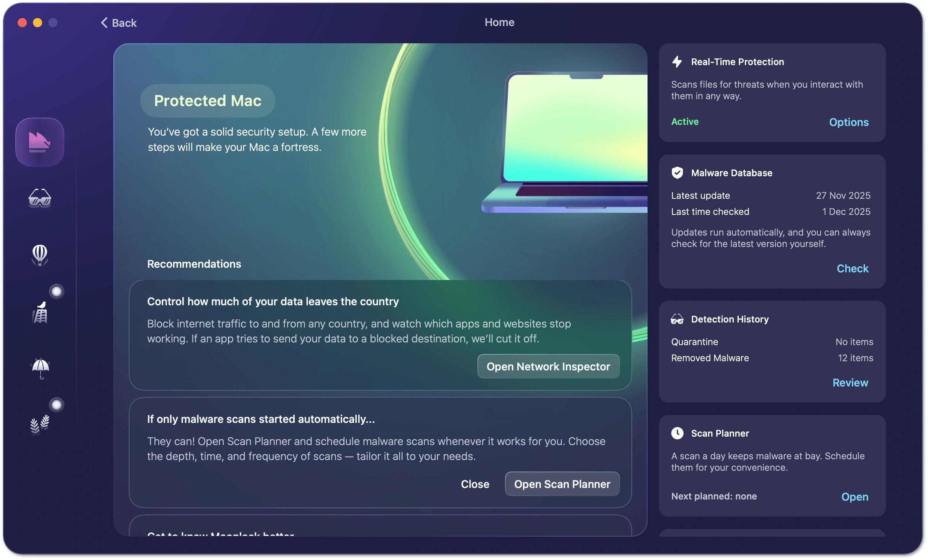
Task: Open Detection History via the sunglasses sidebar icon
Action: [39, 198]
